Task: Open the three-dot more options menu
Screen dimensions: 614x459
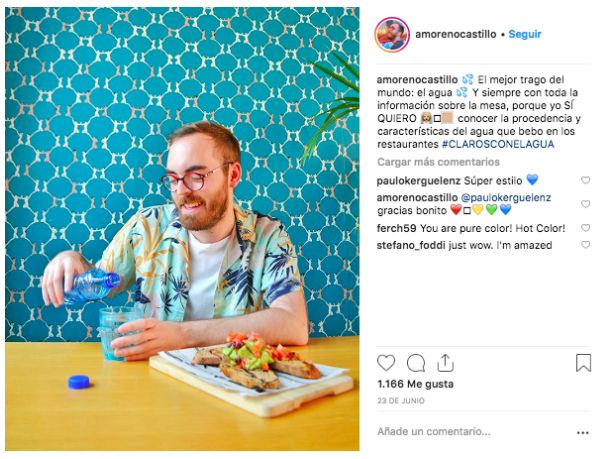Action: click(x=583, y=432)
